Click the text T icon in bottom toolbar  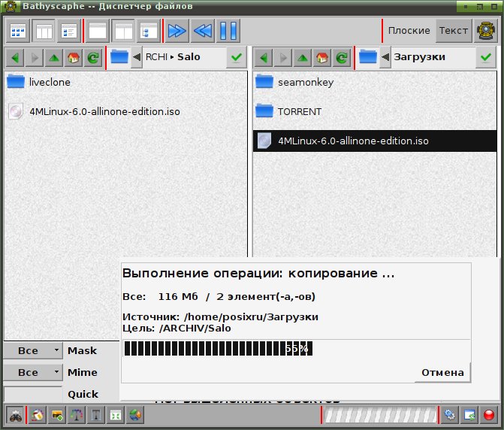click(96, 415)
